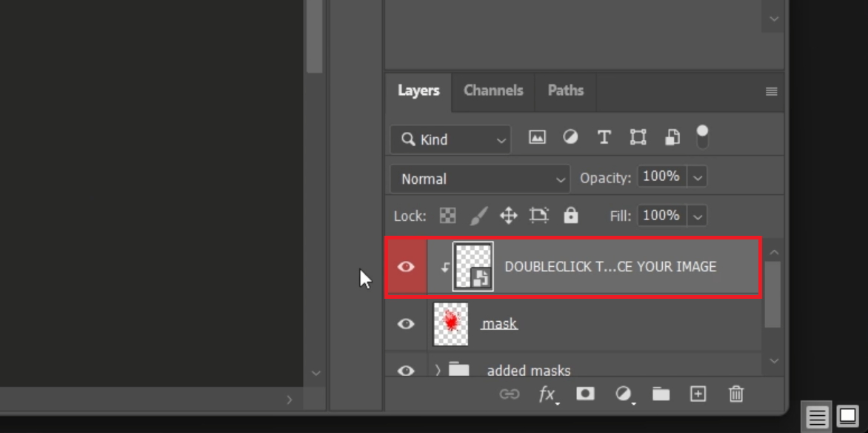This screenshot has height=433, width=868.
Task: Switch to the Layers tab
Action: [418, 91]
